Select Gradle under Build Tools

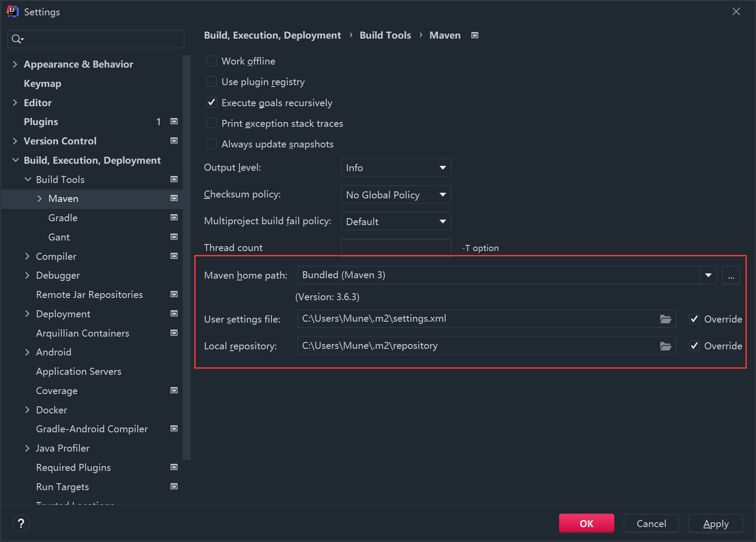pyautogui.click(x=63, y=218)
